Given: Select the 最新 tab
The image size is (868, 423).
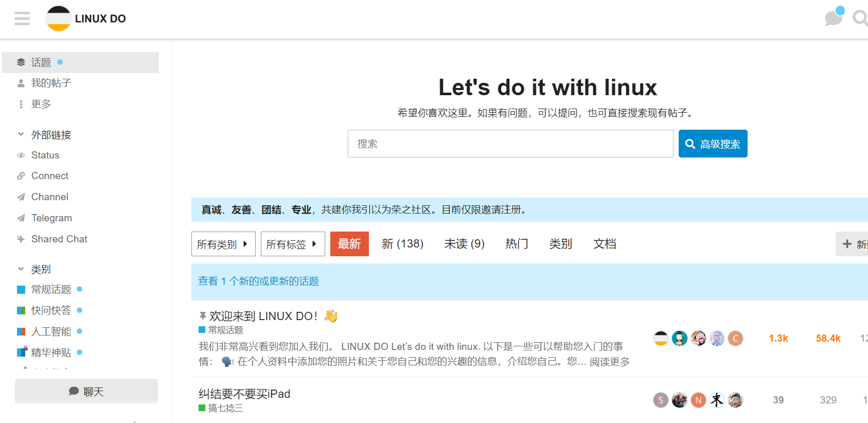Looking at the screenshot, I should 349,244.
